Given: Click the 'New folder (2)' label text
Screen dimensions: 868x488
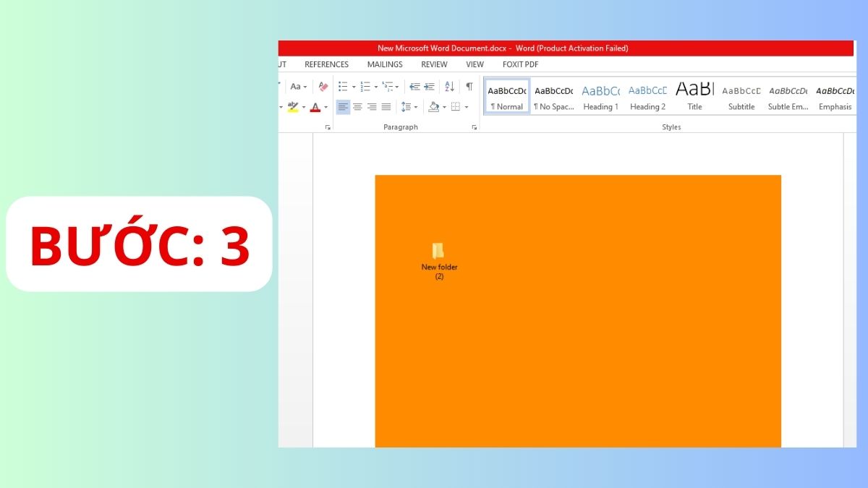Looking at the screenshot, I should 440,271.
